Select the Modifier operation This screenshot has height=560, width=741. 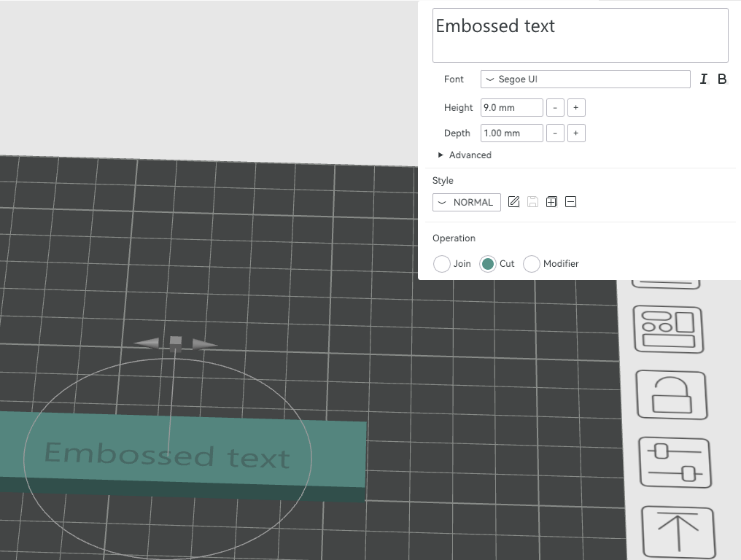coord(532,264)
